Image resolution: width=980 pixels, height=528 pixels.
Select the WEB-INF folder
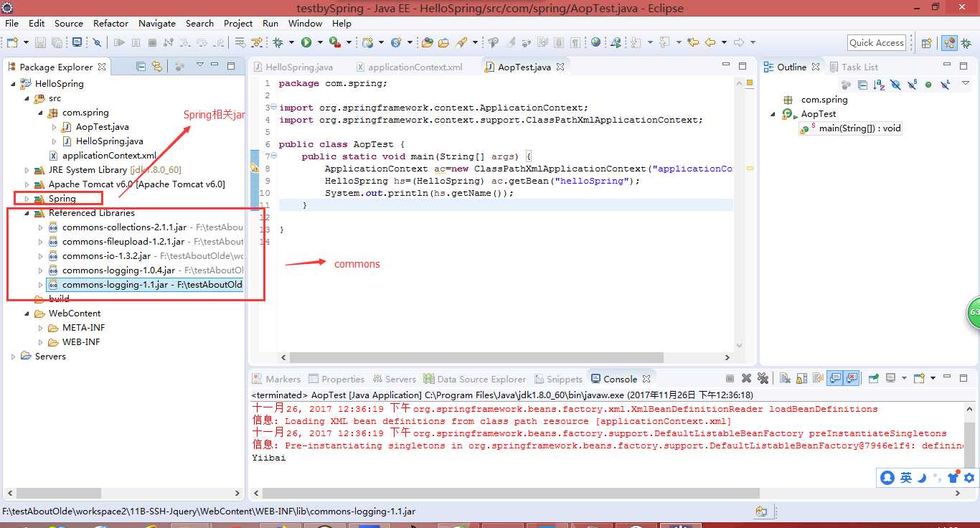coord(81,342)
